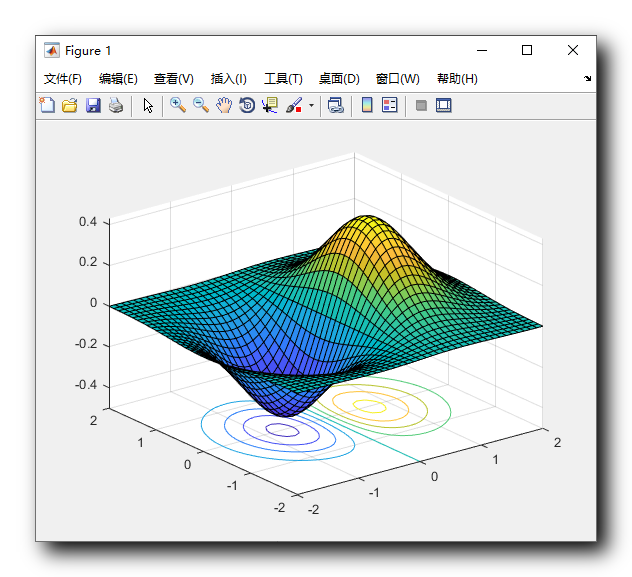632x577 pixels.
Task: Select the Pan hand tool
Action: point(224,105)
